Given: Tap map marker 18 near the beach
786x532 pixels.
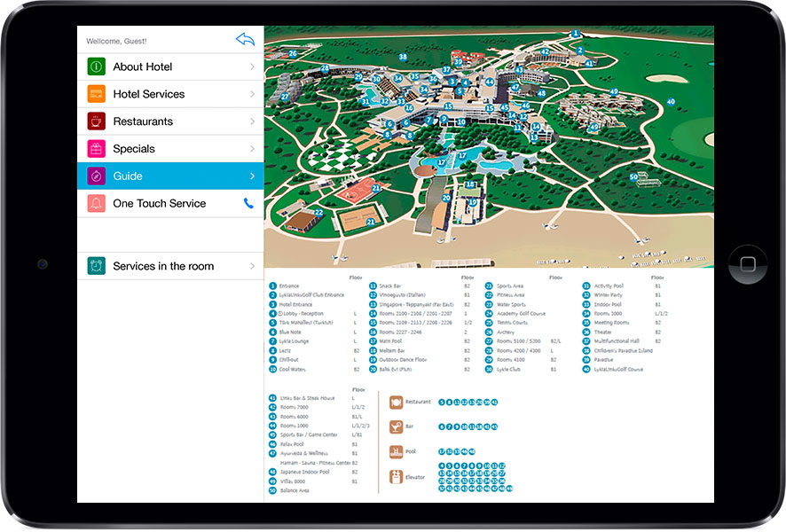Looking at the screenshot, I should pos(469,184).
